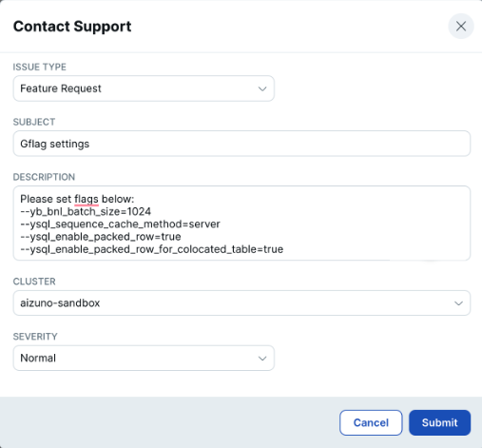
Task: Place cursor on the yb_bnl_batch_size=1024 line
Action: [86, 211]
